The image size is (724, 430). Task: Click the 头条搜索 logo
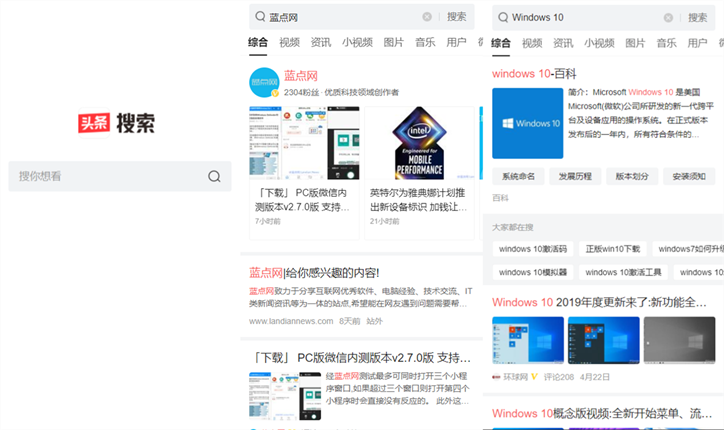point(117,123)
